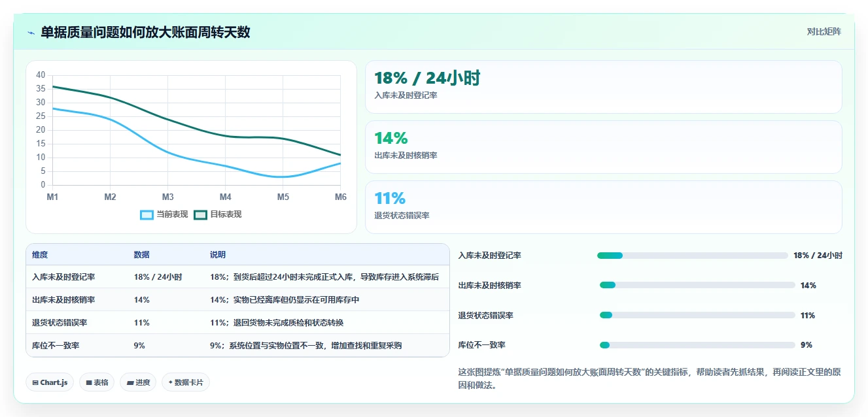The width and height of the screenshot is (868, 417).
Task: Click table value 18% / 24小时
Action: point(158,277)
